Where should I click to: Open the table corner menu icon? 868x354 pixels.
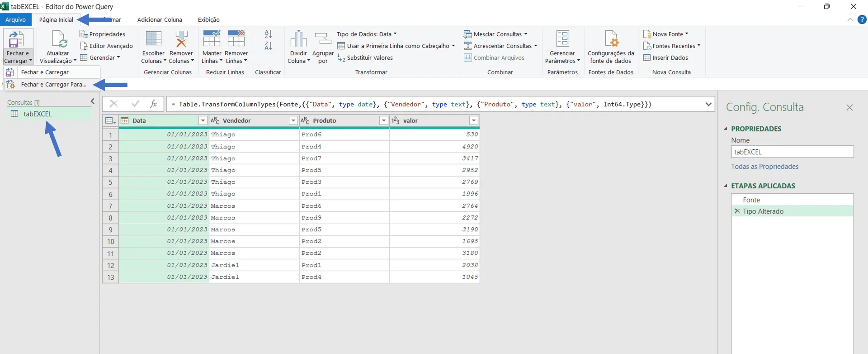110,120
